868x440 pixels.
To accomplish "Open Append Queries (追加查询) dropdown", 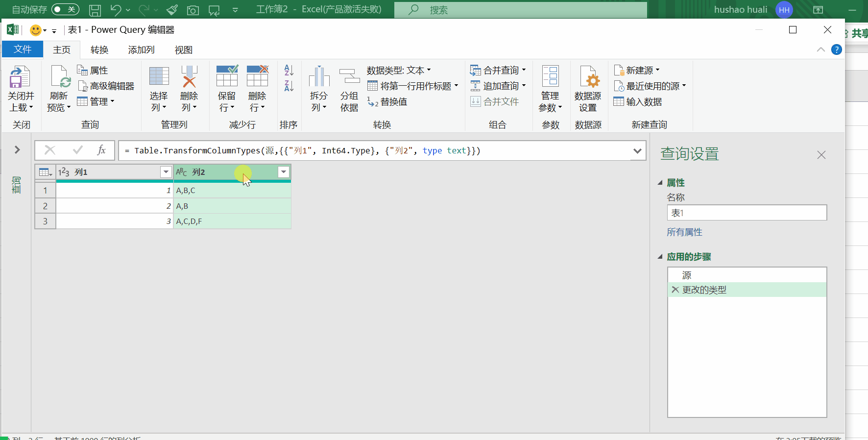I will (498, 86).
